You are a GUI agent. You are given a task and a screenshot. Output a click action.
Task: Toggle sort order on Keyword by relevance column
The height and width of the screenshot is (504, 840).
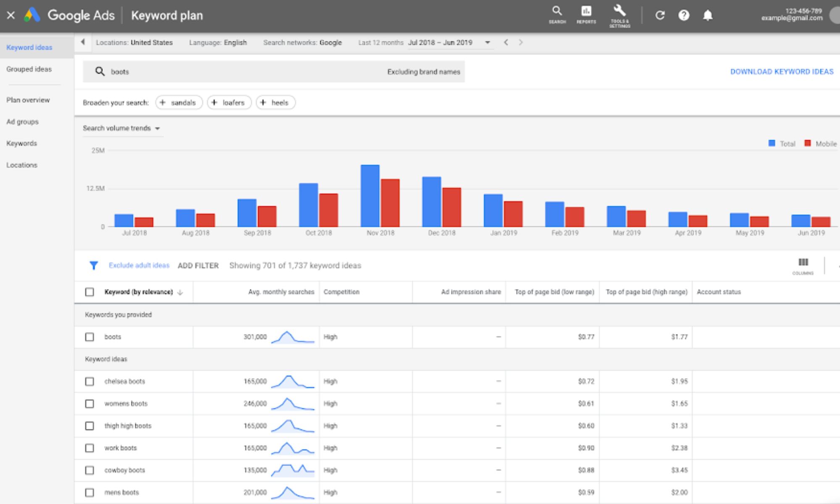180,292
